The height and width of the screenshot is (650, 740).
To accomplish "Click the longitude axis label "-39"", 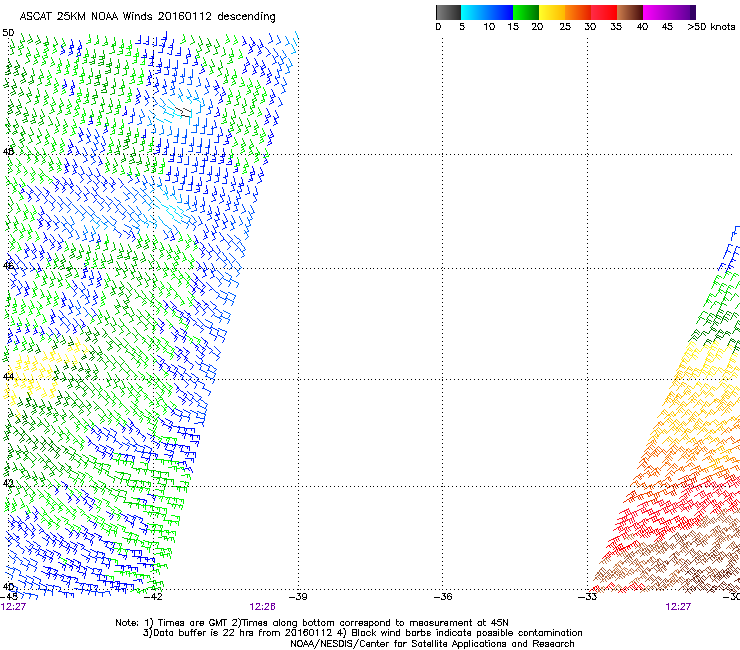I will tap(298, 597).
